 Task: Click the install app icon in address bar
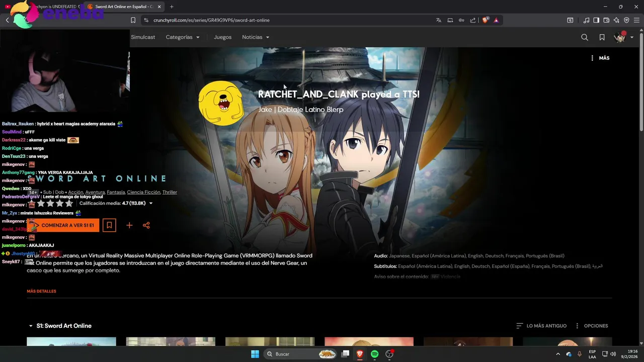450,20
